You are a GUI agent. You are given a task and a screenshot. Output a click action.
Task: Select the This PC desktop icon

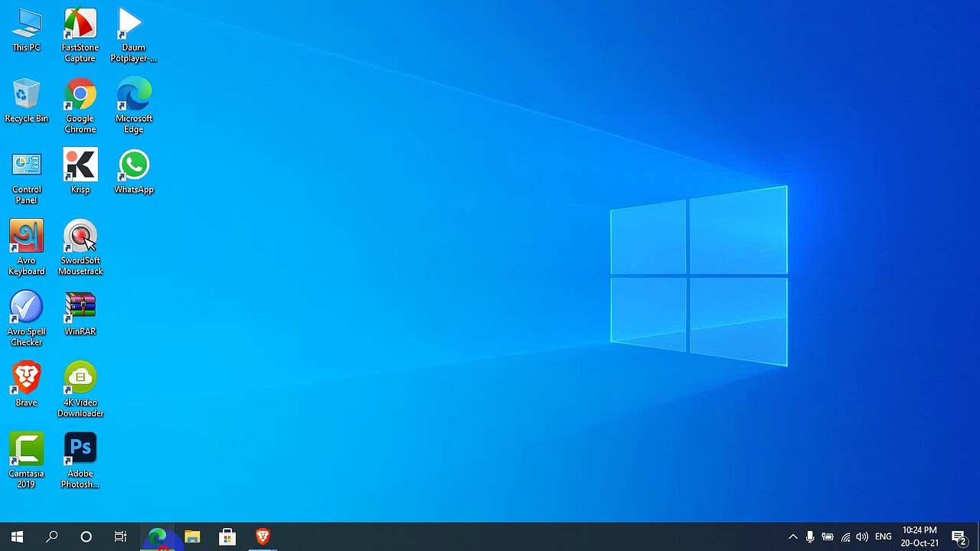coord(26,31)
